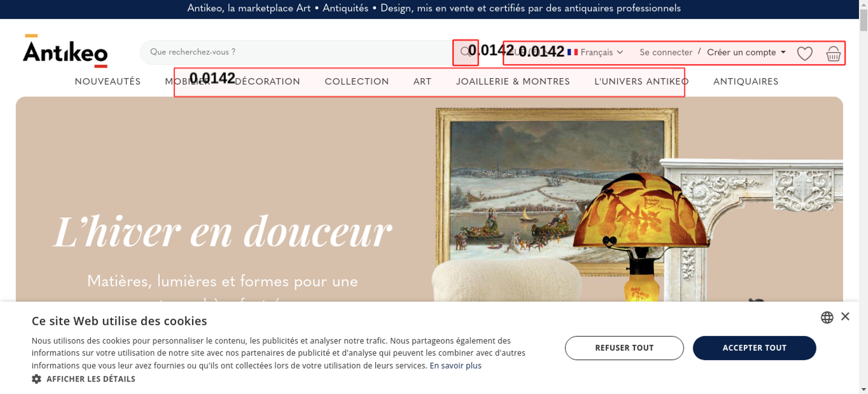Click the French flag icon

tap(572, 52)
